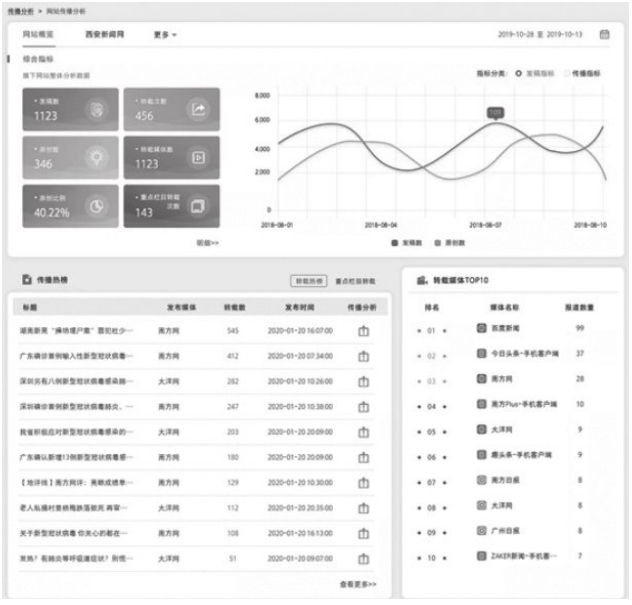
Task: Select the 传播指标 radio option
Action: coord(568,73)
